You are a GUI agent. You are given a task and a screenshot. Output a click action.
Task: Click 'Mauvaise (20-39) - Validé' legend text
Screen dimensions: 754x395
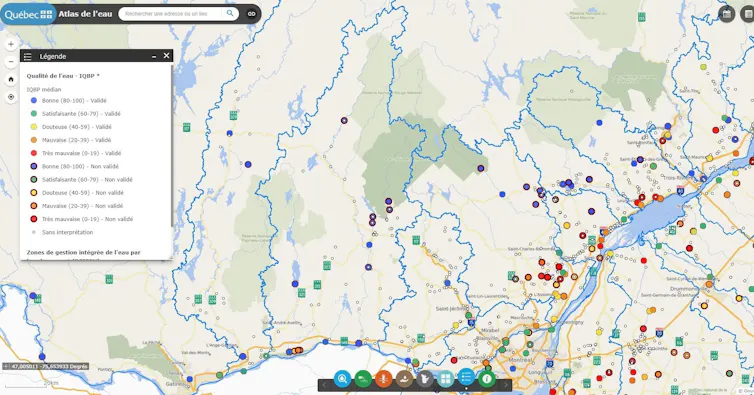76,140
